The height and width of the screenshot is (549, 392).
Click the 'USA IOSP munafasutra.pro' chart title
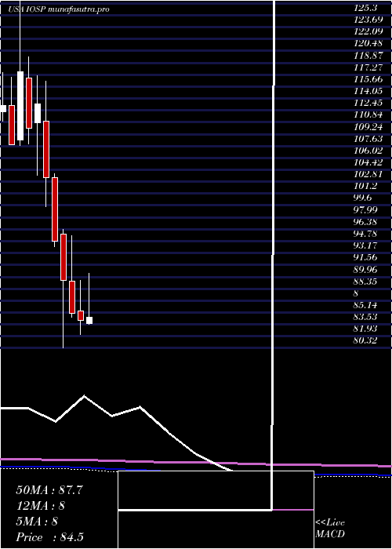59,9
